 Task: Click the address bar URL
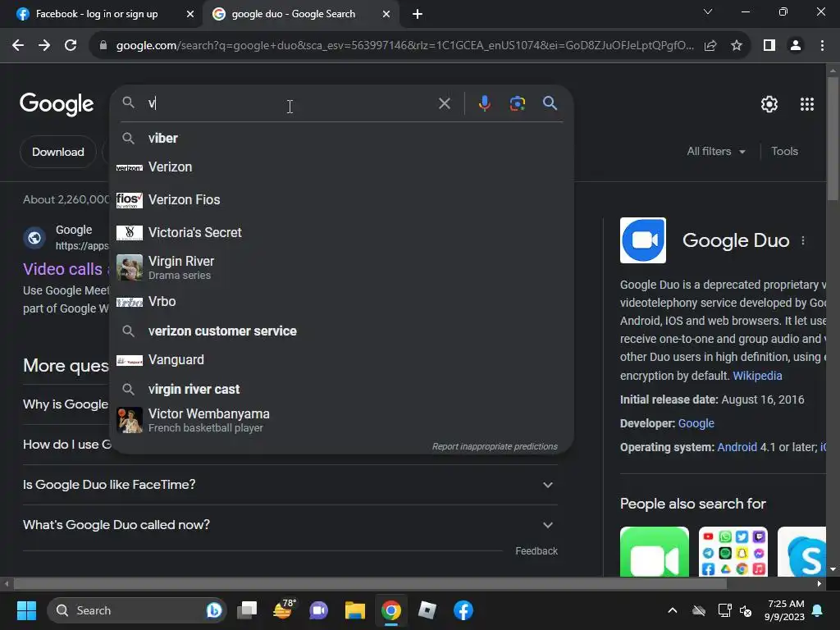[405, 46]
